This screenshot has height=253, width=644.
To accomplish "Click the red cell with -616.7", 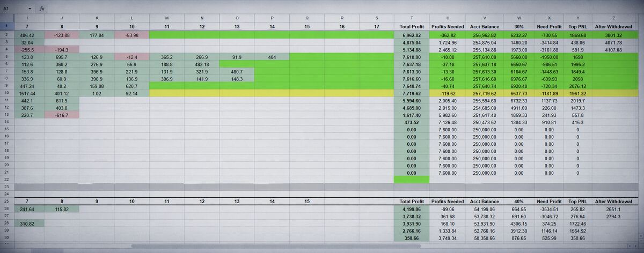I will pos(62,115).
